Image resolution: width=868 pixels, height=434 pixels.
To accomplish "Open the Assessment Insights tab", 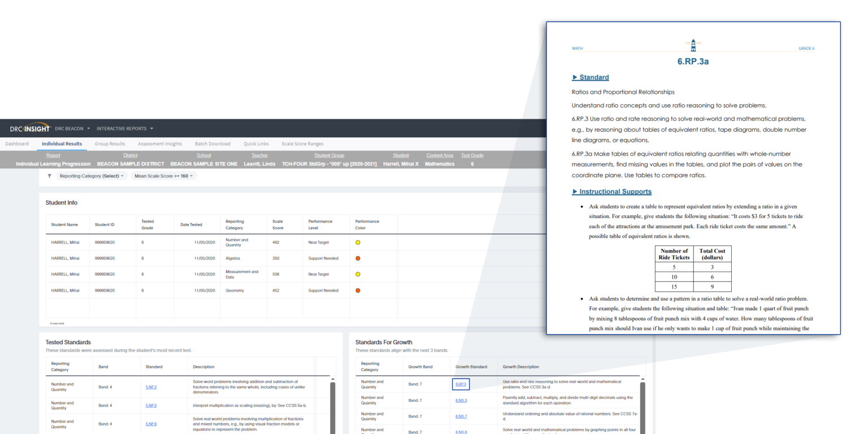I will click(x=160, y=144).
